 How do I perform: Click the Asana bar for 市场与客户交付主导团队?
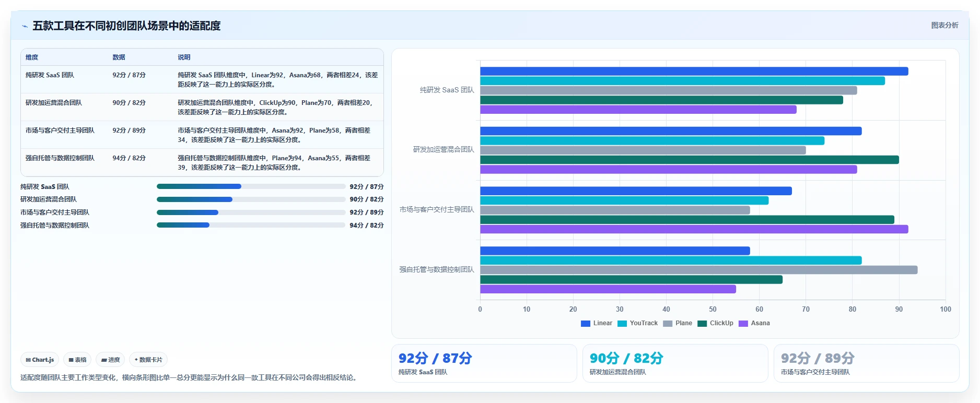click(694, 229)
